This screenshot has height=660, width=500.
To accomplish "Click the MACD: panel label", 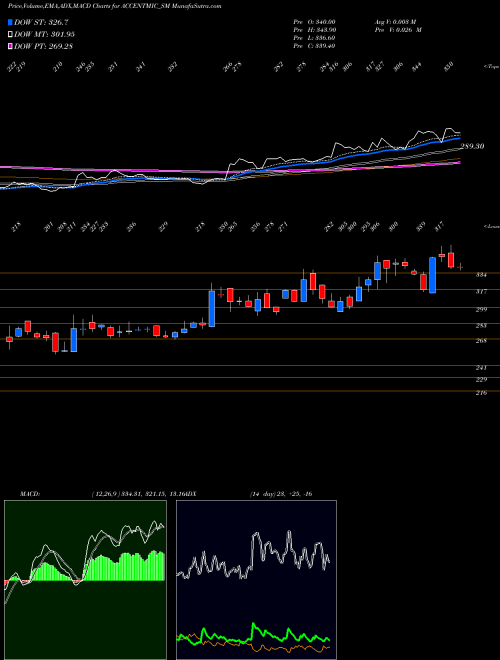I will coord(30,494).
